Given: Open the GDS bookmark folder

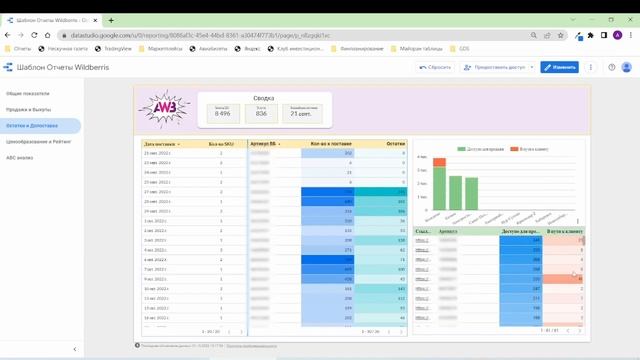Looking at the screenshot, I should tap(460, 49).
